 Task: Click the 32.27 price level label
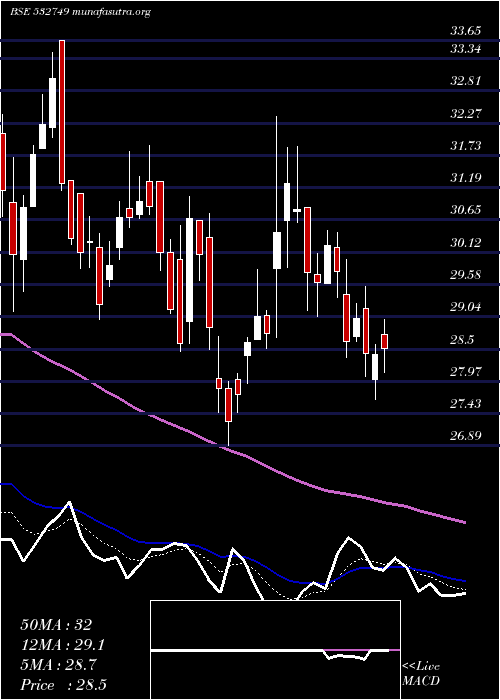tap(466, 113)
